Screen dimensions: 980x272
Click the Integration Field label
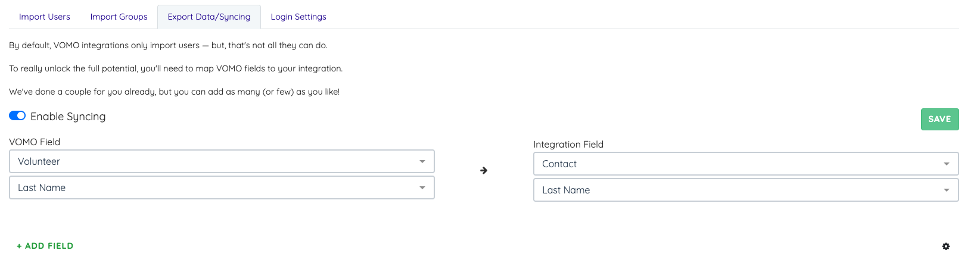[x=568, y=144]
